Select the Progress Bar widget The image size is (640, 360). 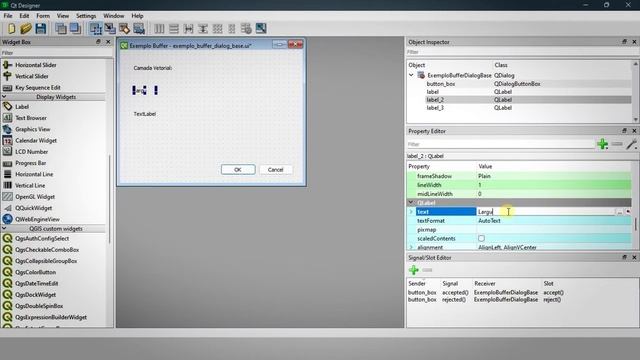31,163
